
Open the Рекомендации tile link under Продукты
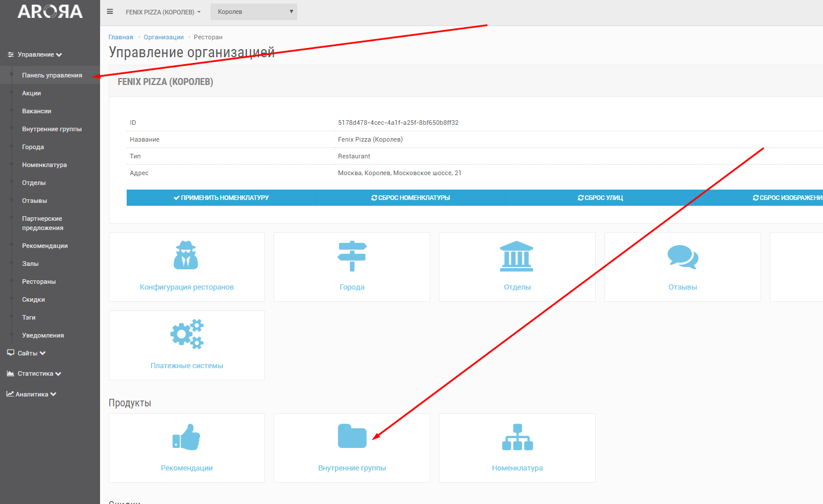[x=187, y=468]
